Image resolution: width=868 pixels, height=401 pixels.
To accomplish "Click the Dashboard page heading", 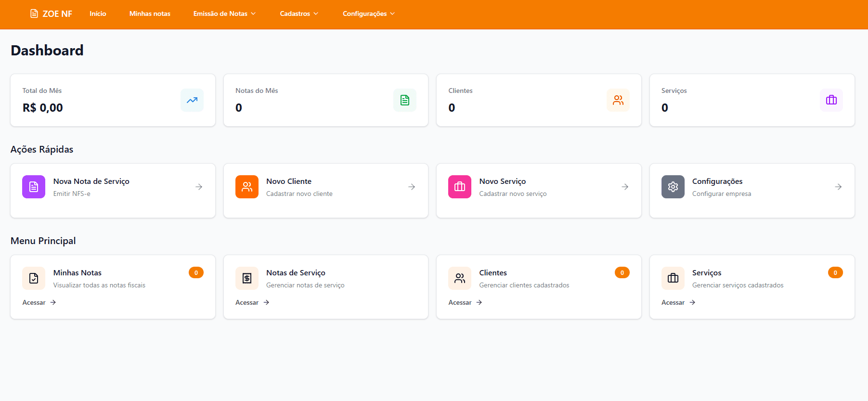I will click(47, 51).
